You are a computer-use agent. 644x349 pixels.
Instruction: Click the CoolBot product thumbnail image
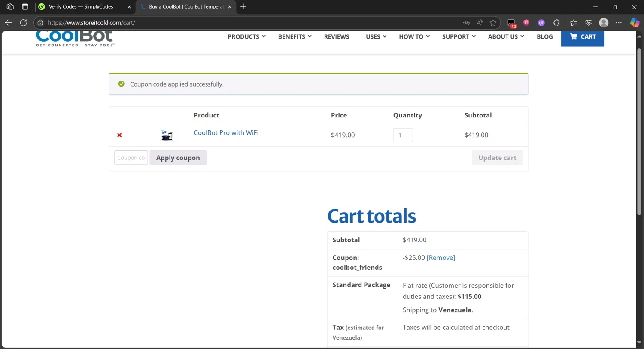167,135
